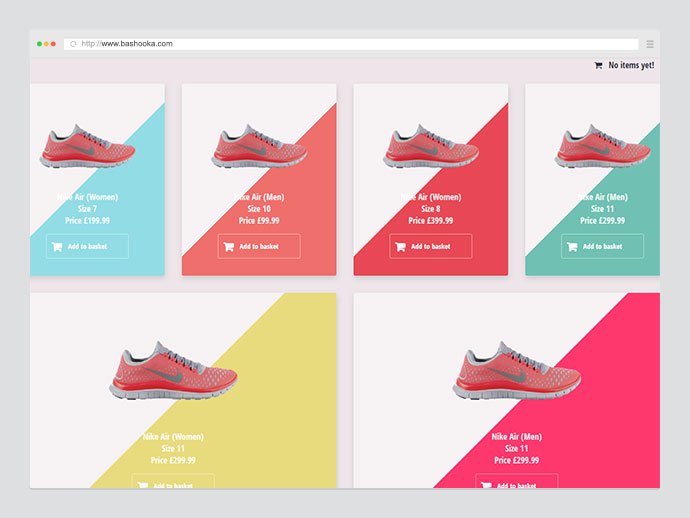Click the shoe image on the pink card
The image size is (690, 518).
[x=517, y=371]
